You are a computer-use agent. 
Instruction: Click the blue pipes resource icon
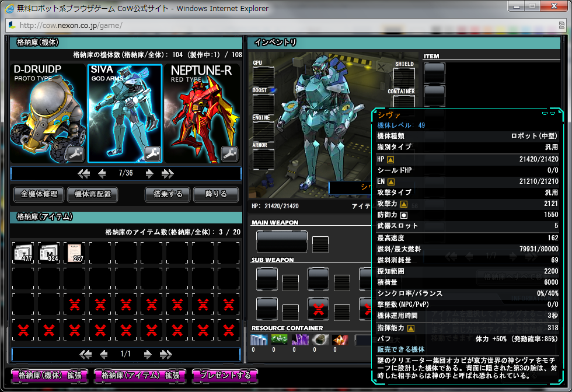pos(259,340)
